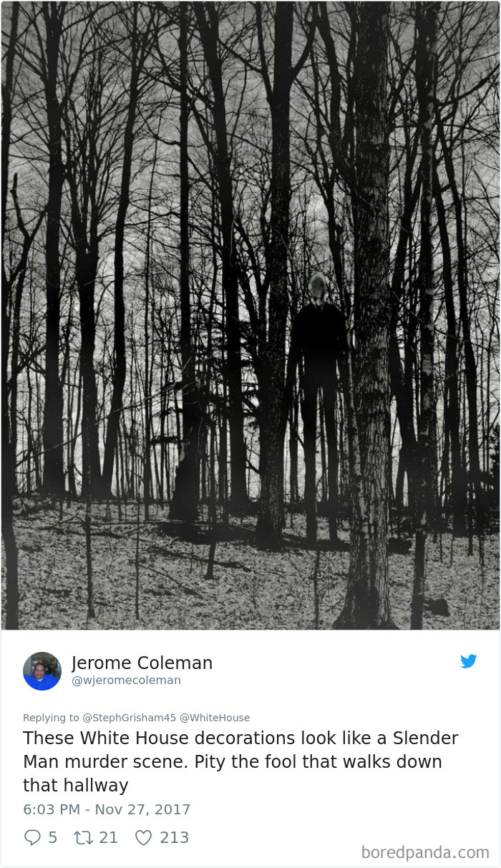Click the 6:03 PM time of the tweet
The height and width of the screenshot is (868, 501).
pos(51,809)
